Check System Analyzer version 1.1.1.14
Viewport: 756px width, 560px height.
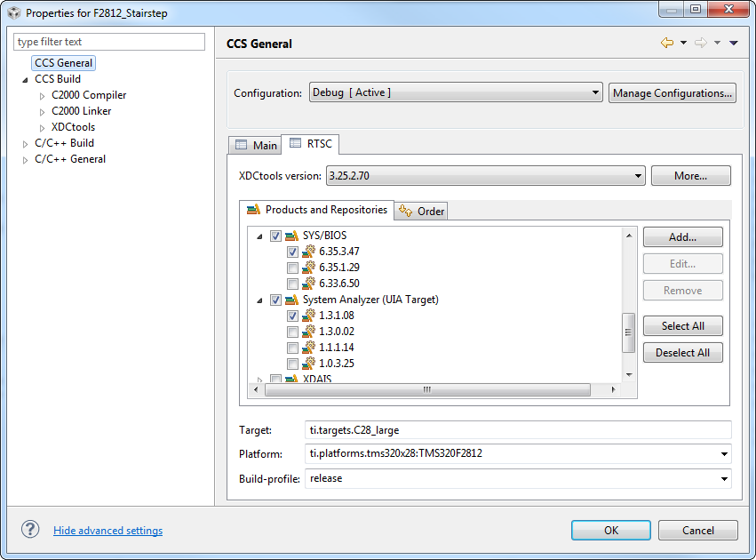tap(292, 348)
